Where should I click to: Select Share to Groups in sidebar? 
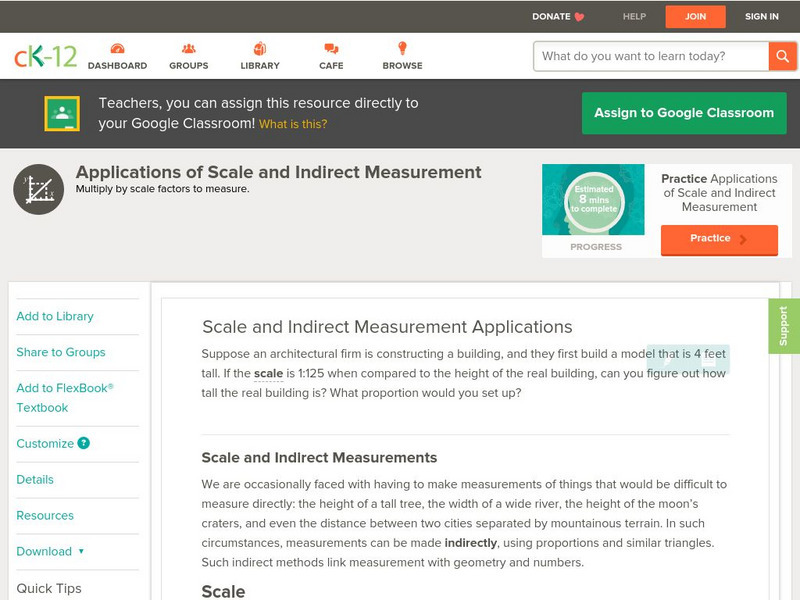[x=61, y=352]
